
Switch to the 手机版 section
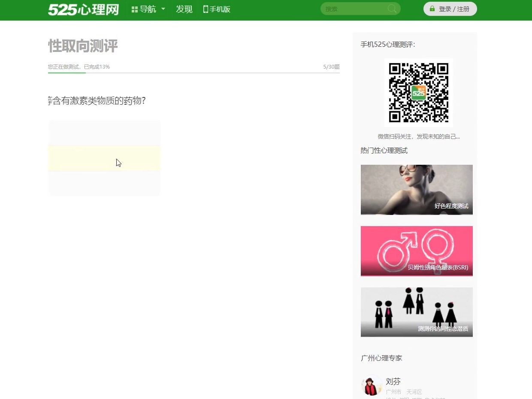pyautogui.click(x=217, y=9)
